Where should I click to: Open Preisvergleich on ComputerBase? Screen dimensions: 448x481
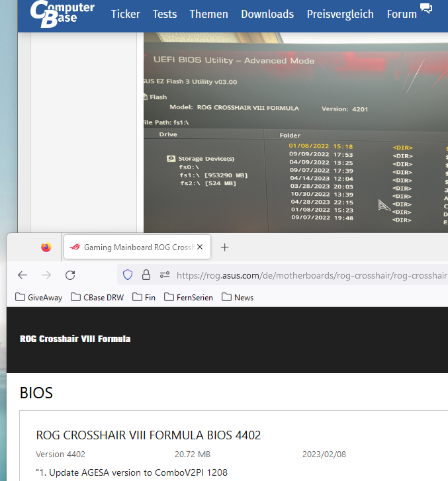click(x=340, y=14)
